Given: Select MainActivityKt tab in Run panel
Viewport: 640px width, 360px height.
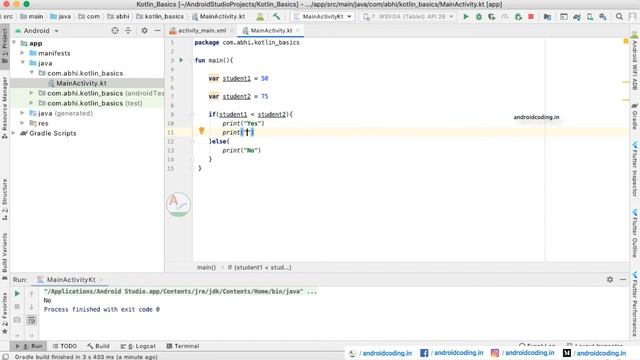Looking at the screenshot, I should 71,280.
